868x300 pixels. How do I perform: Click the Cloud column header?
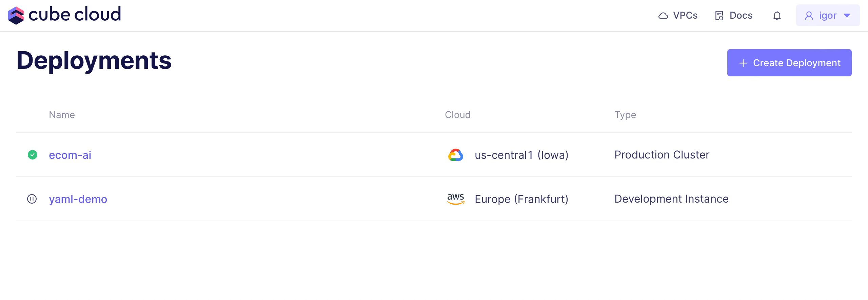tap(457, 115)
